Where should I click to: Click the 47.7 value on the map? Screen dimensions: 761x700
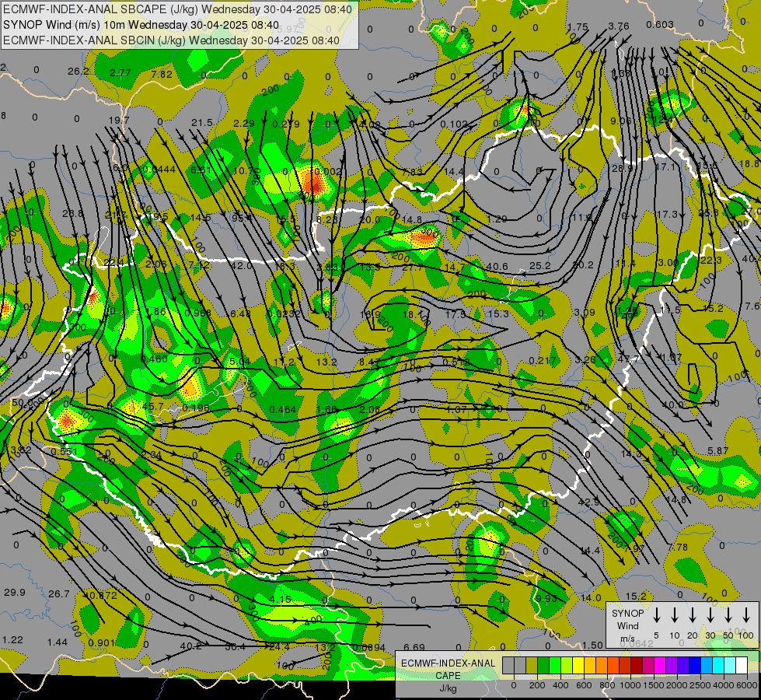click(x=628, y=359)
